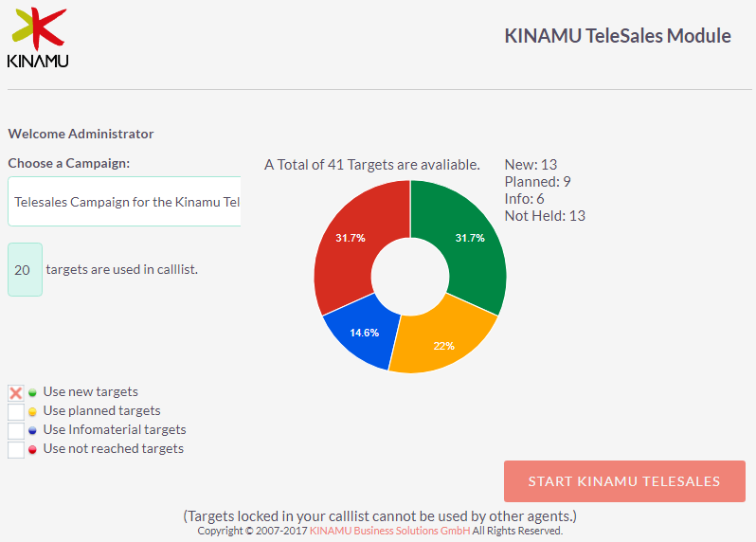This screenshot has height=542, width=756.
Task: Open the Choose a Campaign dropdown
Action: 124,201
